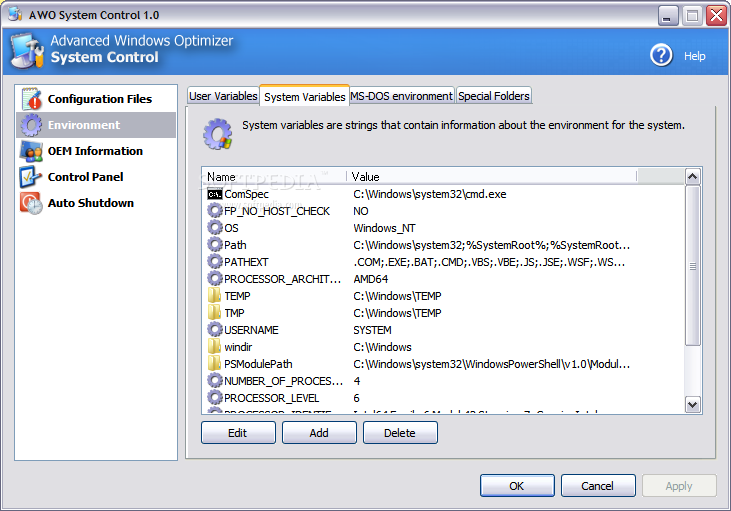Go to the OEM Information section
Screen dimensions: 731x511
(x=96, y=151)
